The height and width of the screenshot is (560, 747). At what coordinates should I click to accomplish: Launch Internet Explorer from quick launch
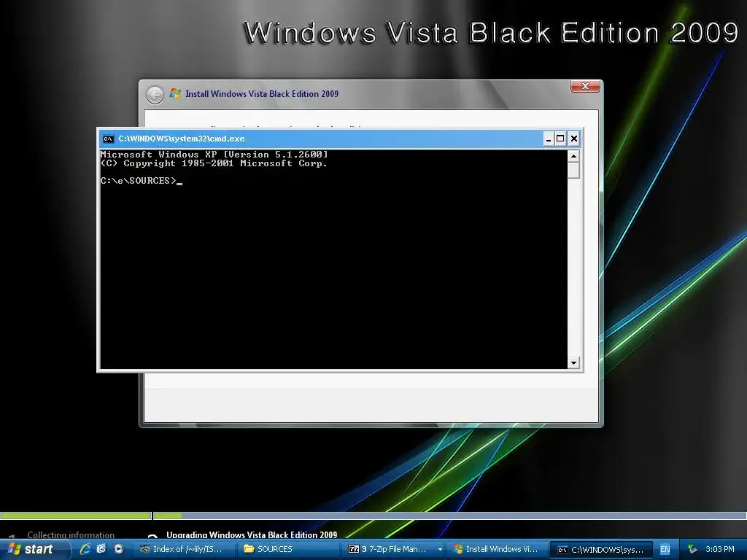click(85, 549)
